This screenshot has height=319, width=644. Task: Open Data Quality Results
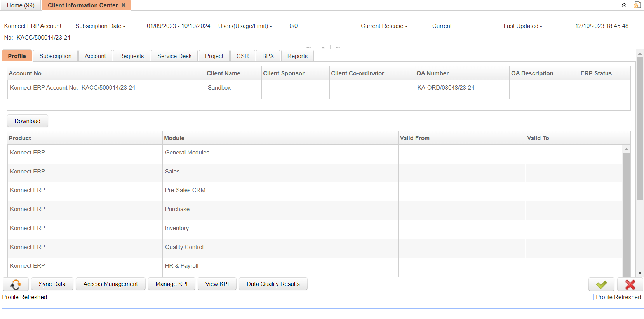pyautogui.click(x=273, y=284)
